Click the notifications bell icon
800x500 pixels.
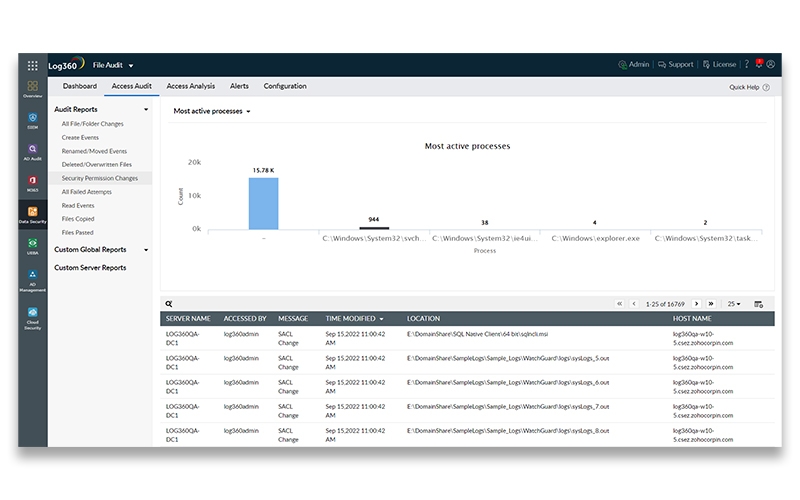[x=758, y=64]
